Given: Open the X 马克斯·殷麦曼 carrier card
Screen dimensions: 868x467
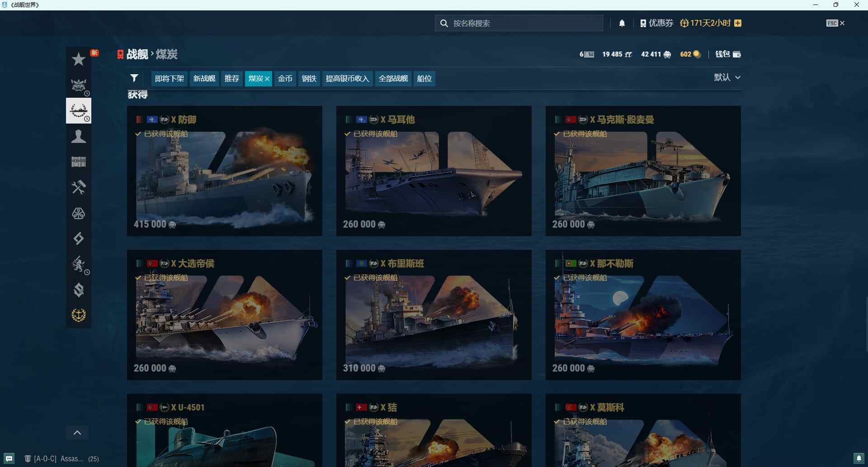Looking at the screenshot, I should [x=643, y=171].
